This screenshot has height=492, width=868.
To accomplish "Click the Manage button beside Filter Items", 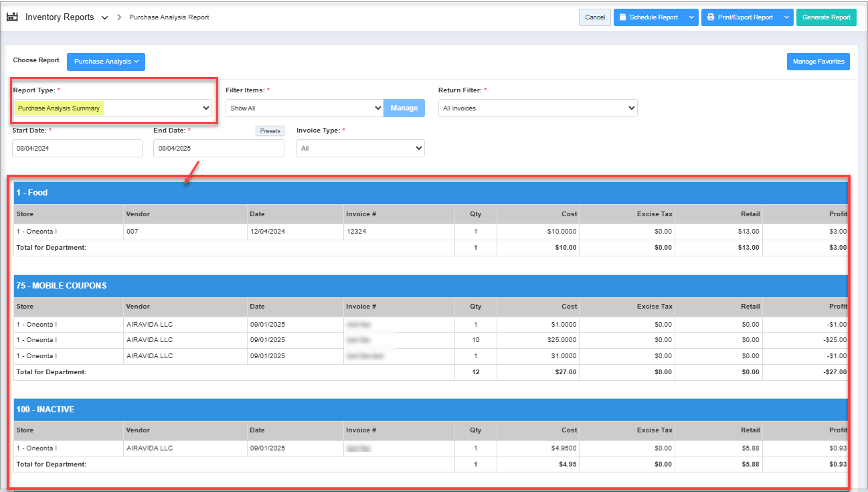I will click(404, 108).
